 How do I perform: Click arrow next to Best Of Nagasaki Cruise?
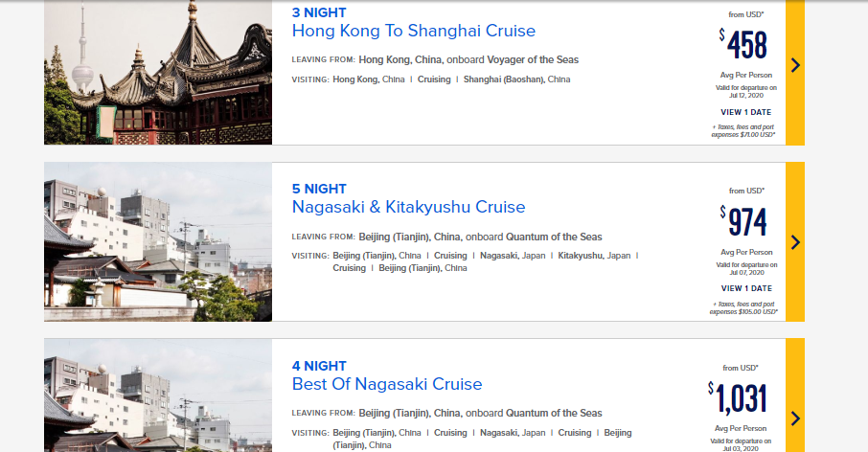[795, 418]
